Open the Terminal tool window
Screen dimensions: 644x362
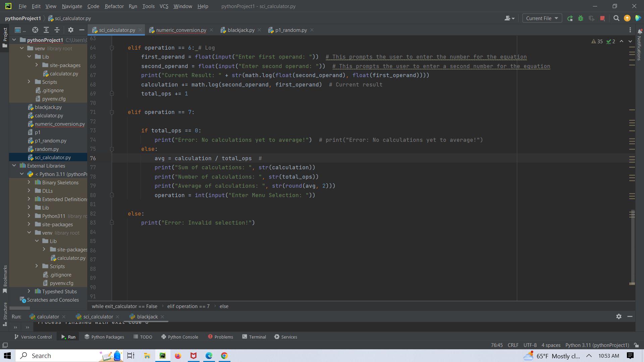coord(254,337)
